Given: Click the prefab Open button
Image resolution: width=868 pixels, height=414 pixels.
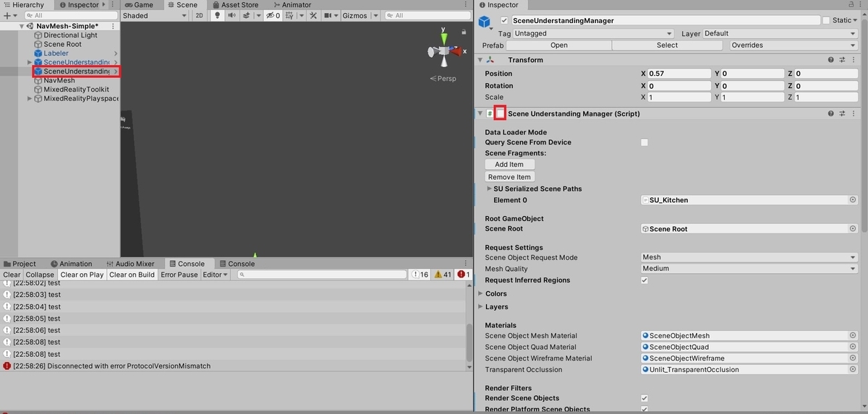Looking at the screenshot, I should click(559, 45).
